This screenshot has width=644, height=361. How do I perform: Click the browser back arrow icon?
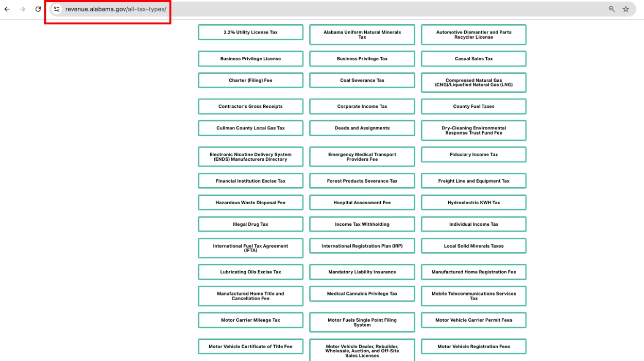[x=7, y=9]
